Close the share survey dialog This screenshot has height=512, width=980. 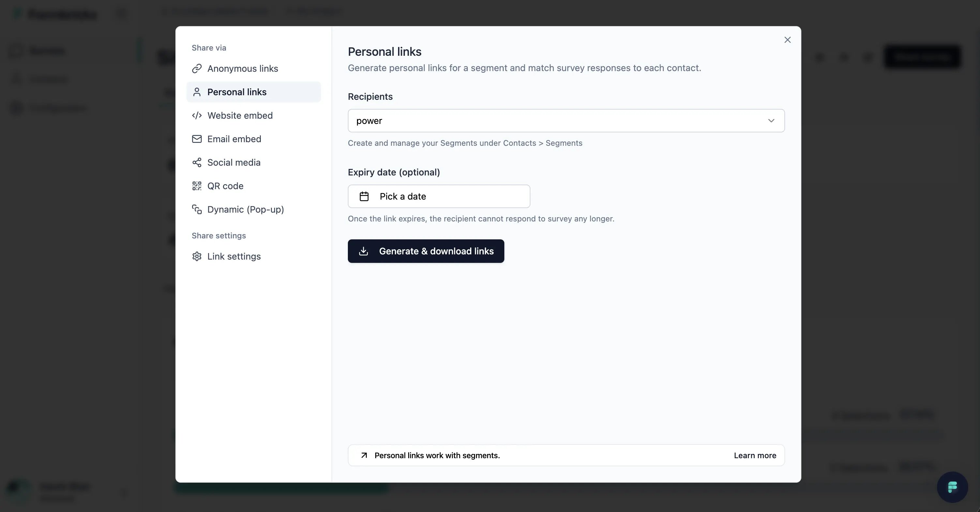tap(788, 40)
